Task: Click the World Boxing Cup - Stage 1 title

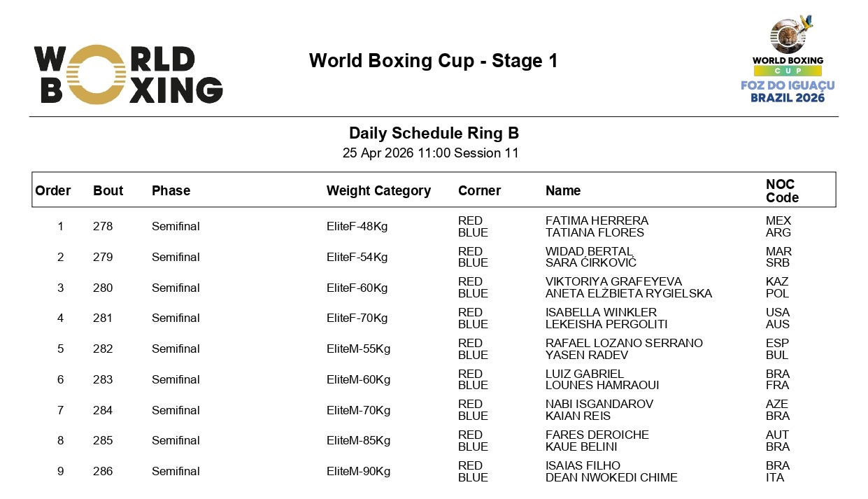Action: pyautogui.click(x=433, y=61)
